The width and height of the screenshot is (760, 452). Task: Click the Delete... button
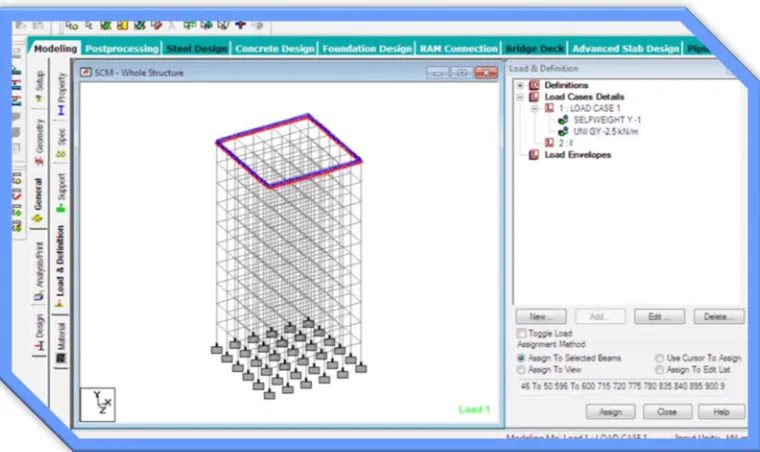point(719,317)
